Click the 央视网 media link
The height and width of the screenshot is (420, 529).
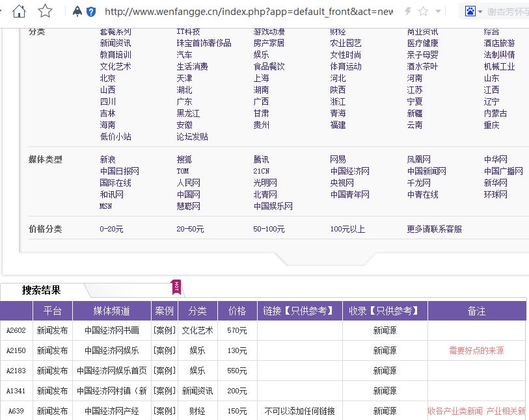pos(342,183)
